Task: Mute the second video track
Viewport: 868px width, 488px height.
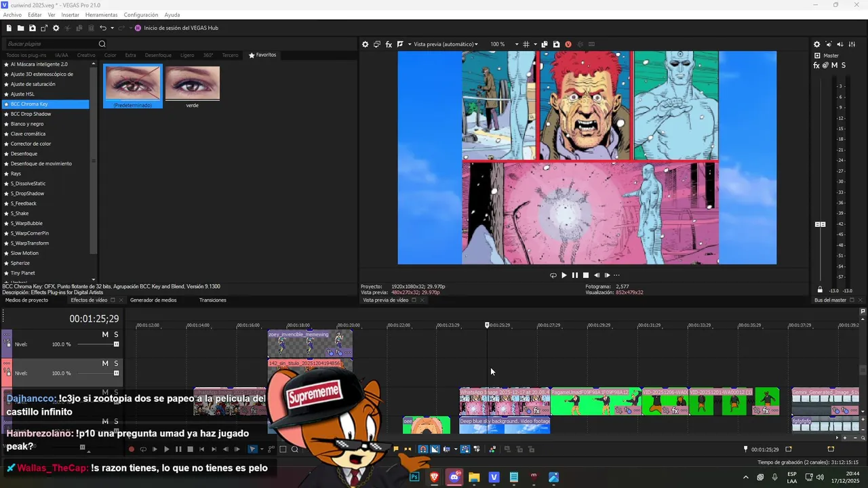Action: click(105, 364)
